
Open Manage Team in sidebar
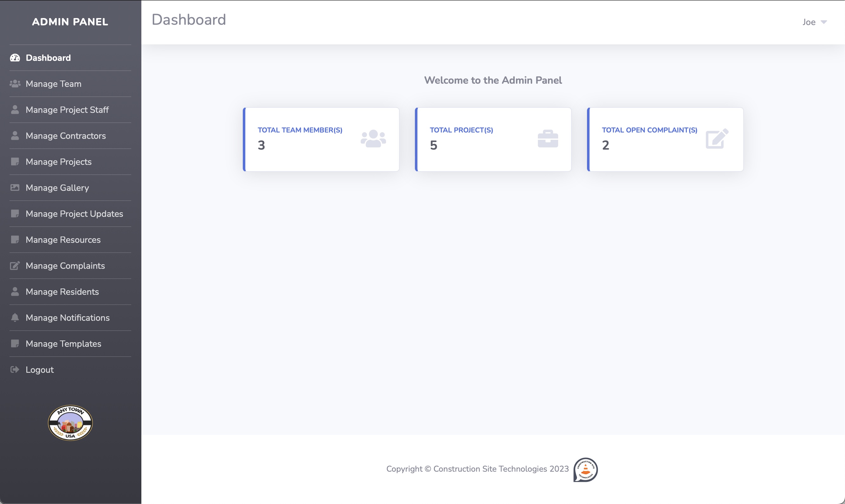pos(70,84)
